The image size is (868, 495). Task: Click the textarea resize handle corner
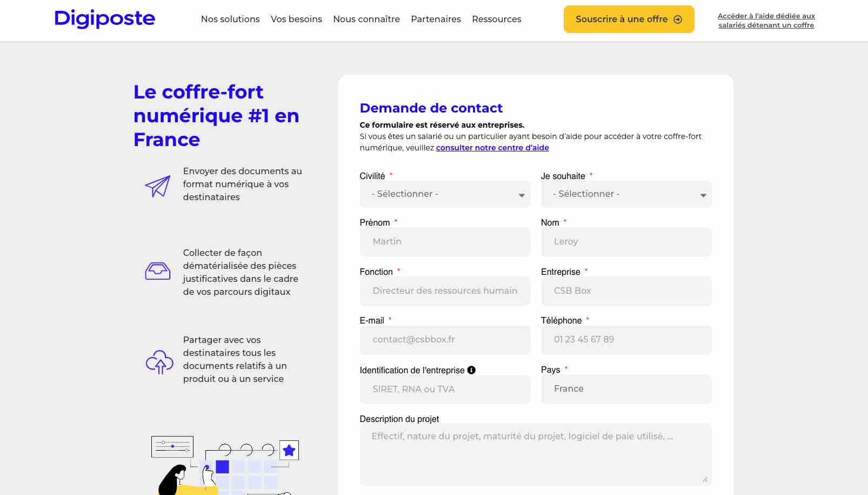point(705,479)
